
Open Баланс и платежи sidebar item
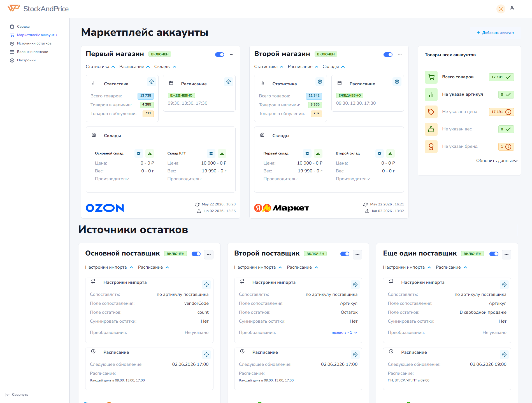coord(32,52)
